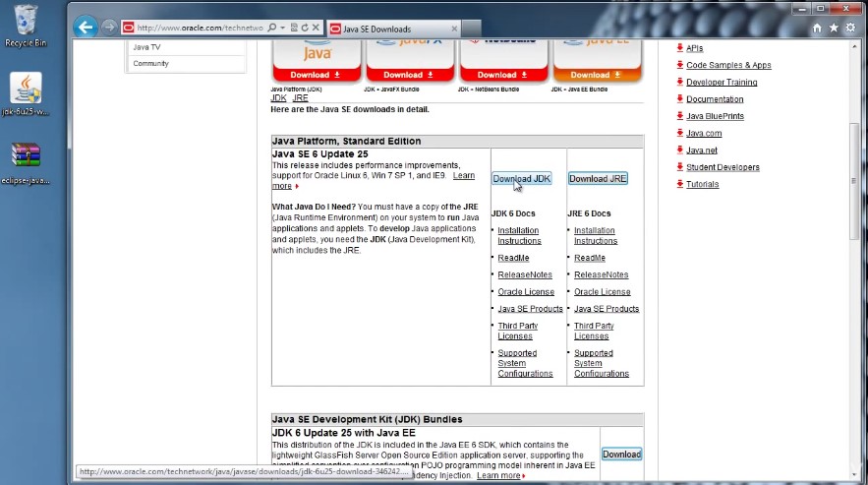The height and width of the screenshot is (485, 868).
Task: Click the Learn more link for Update 25
Action: pos(464,176)
